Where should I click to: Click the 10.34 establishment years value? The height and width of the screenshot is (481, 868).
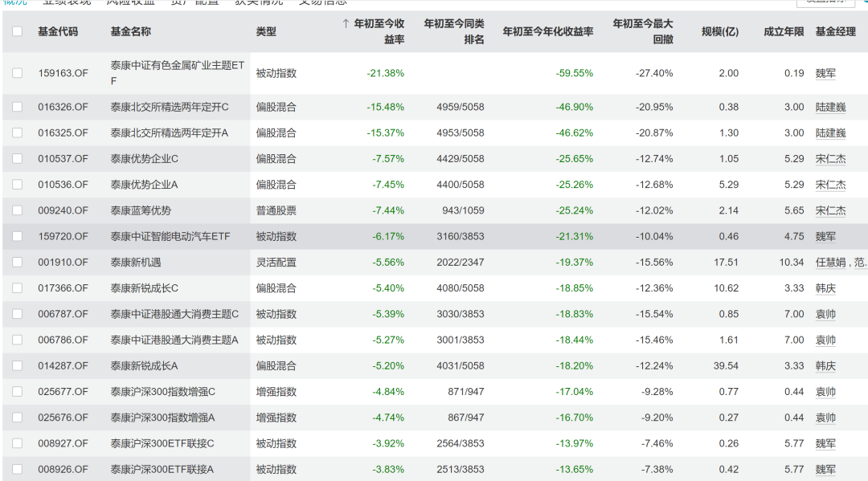792,262
